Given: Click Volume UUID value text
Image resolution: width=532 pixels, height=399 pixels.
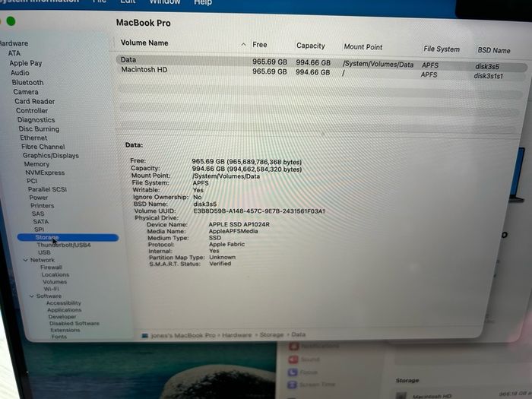Looking at the screenshot, I should (x=259, y=211).
